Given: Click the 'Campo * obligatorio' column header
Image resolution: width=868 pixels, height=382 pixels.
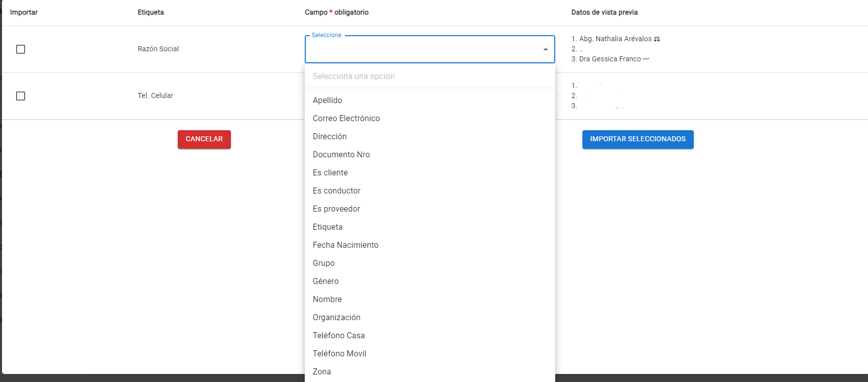Looking at the screenshot, I should [336, 13].
